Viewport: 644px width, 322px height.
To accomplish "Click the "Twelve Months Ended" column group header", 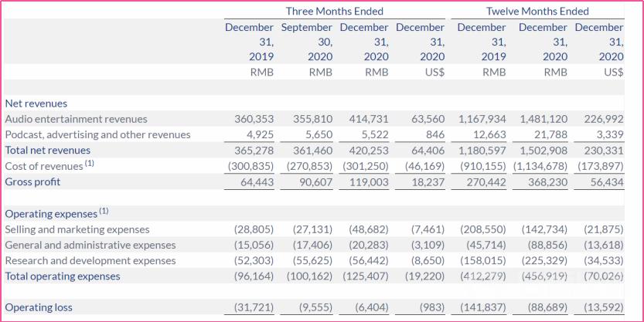I will pos(537,12).
